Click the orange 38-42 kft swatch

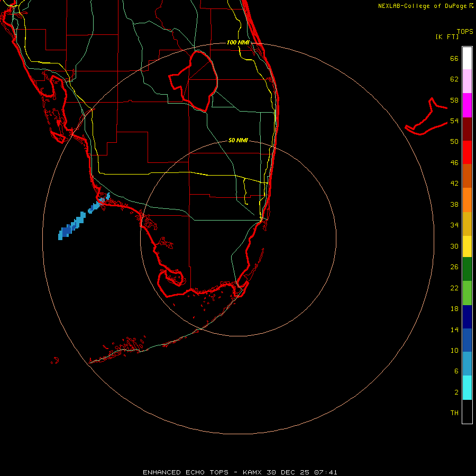pos(467,199)
